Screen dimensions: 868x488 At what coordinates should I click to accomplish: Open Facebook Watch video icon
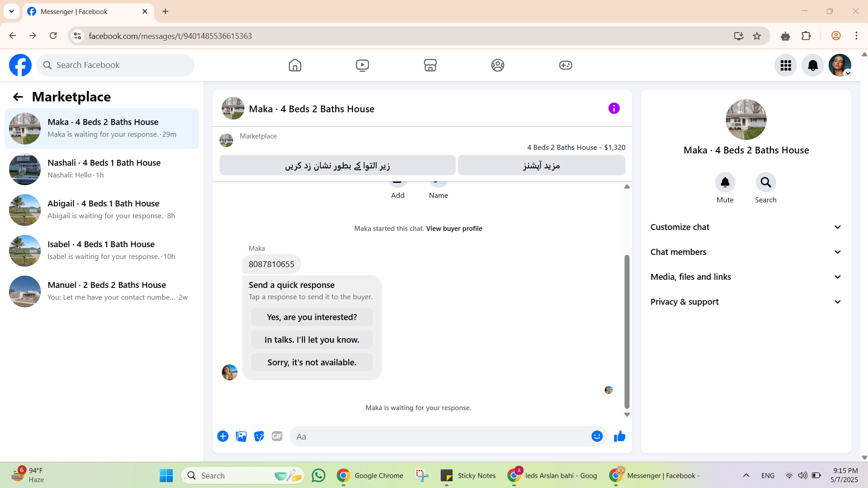(362, 65)
